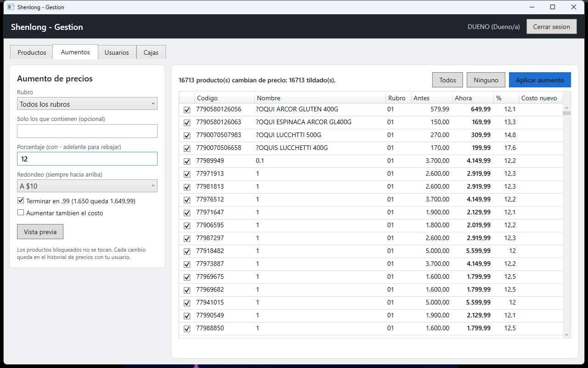Untick checkbox for product 7790580126056
This screenshot has width=588, height=368.
point(187,110)
